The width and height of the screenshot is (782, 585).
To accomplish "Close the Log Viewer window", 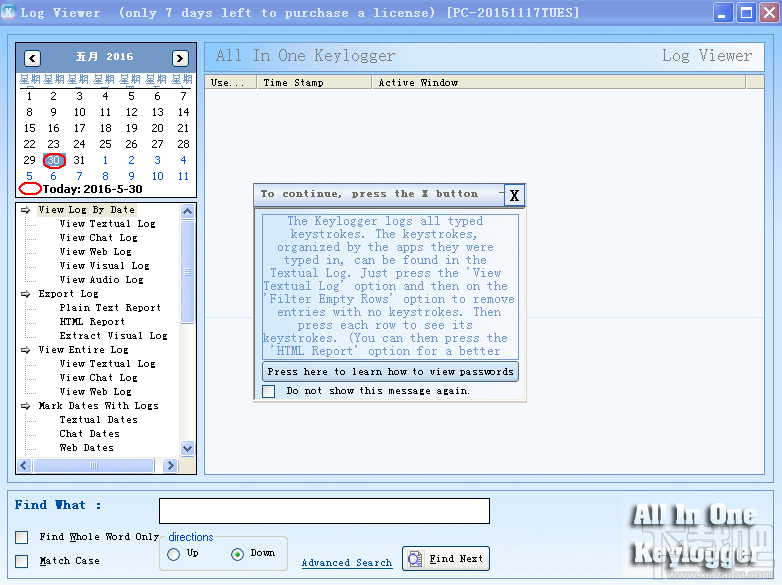I will point(770,12).
